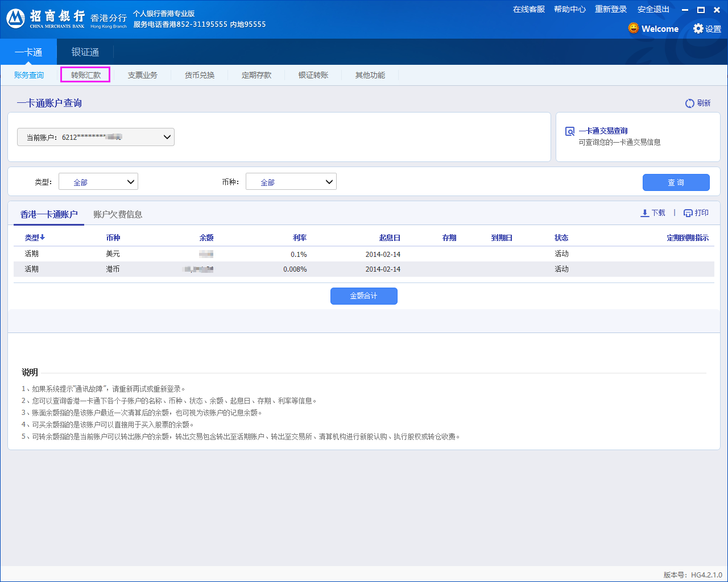Click the download arrow icon
728x582 pixels.
(644, 213)
